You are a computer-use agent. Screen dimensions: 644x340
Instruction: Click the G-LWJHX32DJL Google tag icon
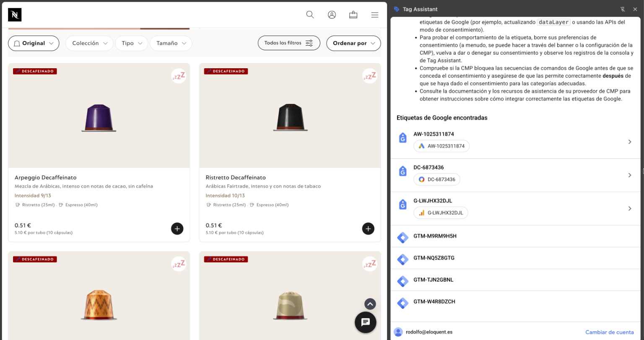pyautogui.click(x=402, y=204)
